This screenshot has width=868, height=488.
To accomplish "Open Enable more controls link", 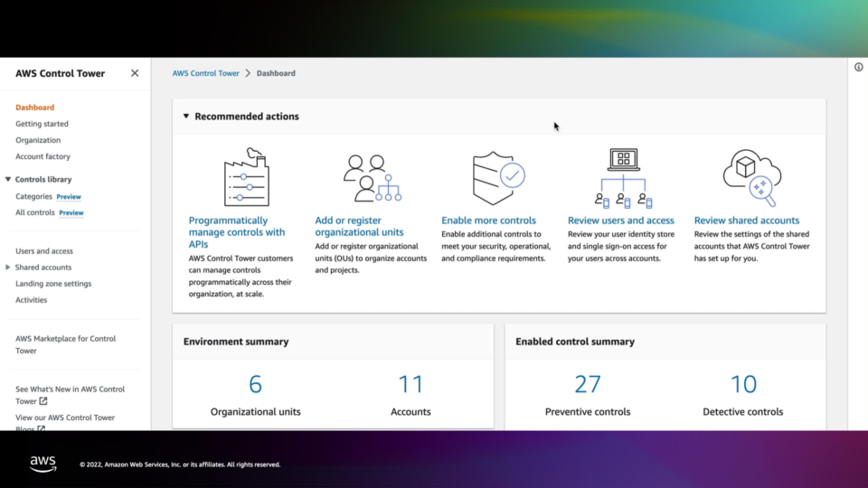I will 488,221.
